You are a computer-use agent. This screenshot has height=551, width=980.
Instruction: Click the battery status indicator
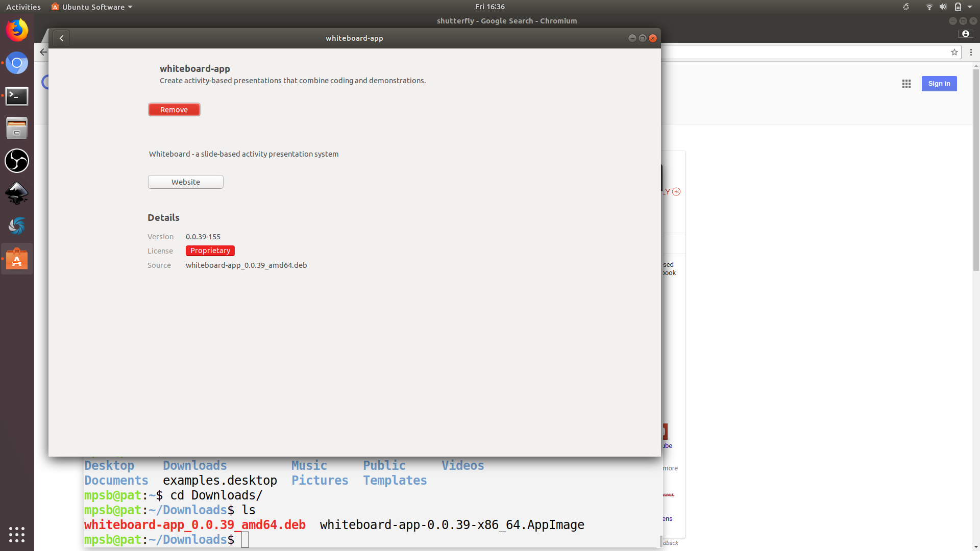click(958, 7)
